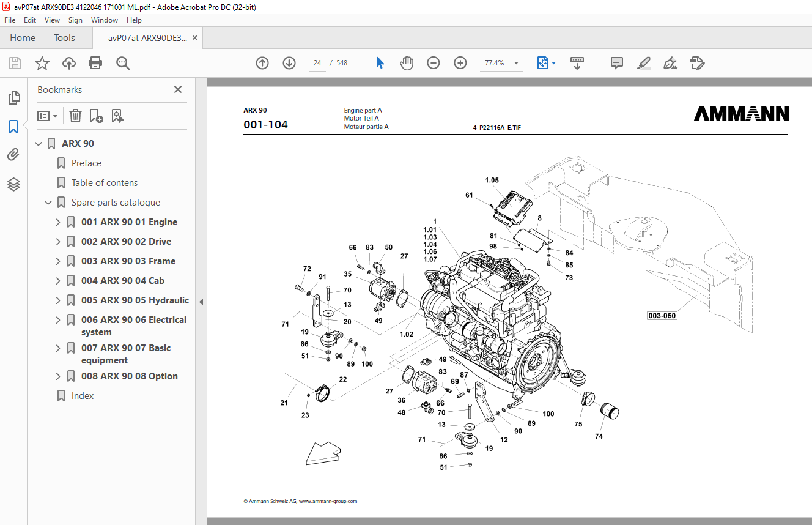Zoom in with the plus icon
Screen dimensions: 812x525
pos(460,63)
